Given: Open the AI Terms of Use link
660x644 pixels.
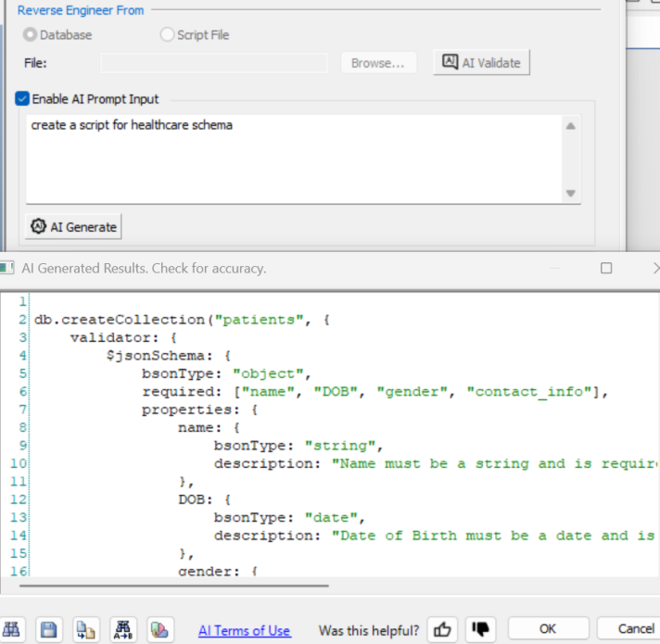Looking at the screenshot, I should point(244,630).
